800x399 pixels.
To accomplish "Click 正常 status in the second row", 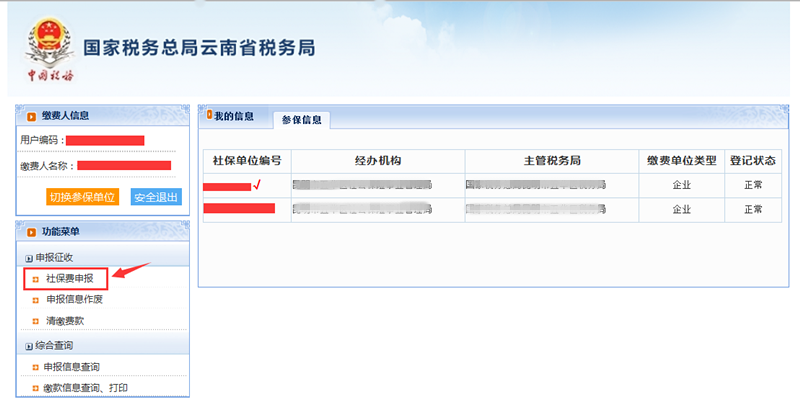I will pos(753,209).
